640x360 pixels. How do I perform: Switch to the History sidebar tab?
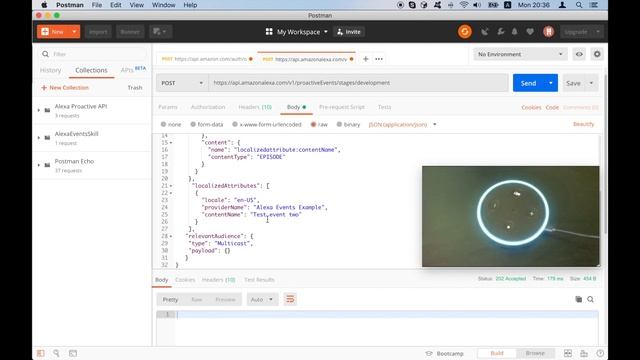click(x=50, y=71)
